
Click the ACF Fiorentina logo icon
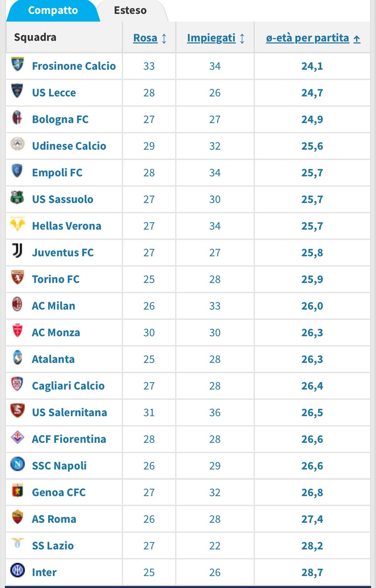click(17, 438)
